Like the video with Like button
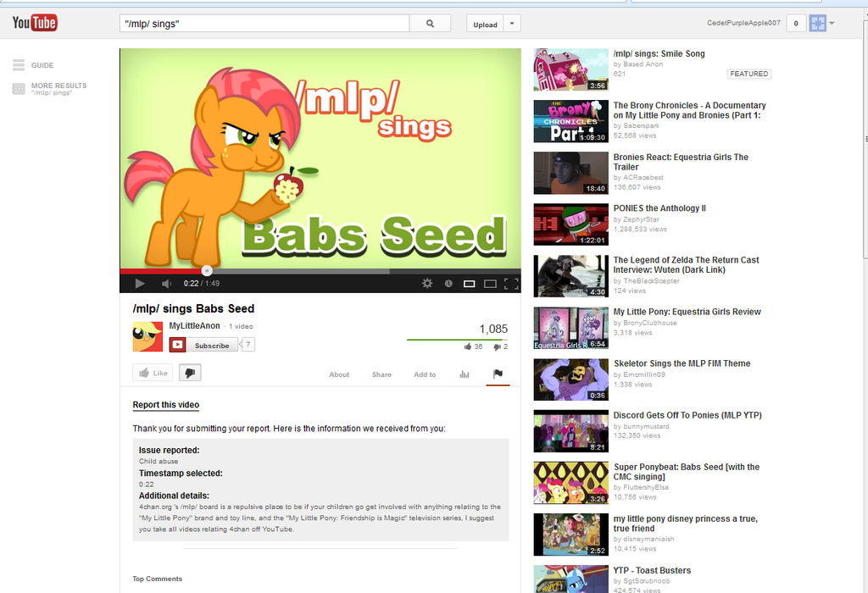868x593 pixels. 153,373
